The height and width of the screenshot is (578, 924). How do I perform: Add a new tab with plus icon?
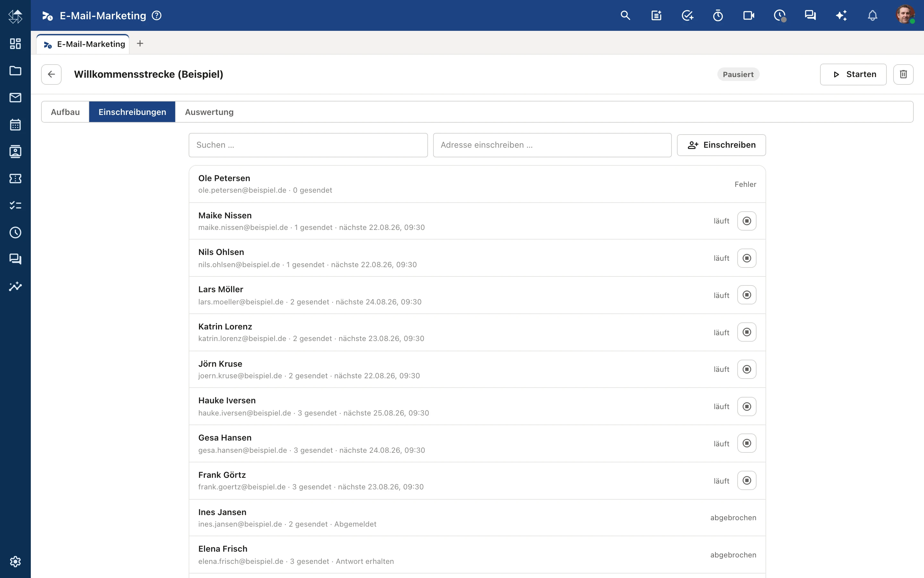pyautogui.click(x=140, y=44)
